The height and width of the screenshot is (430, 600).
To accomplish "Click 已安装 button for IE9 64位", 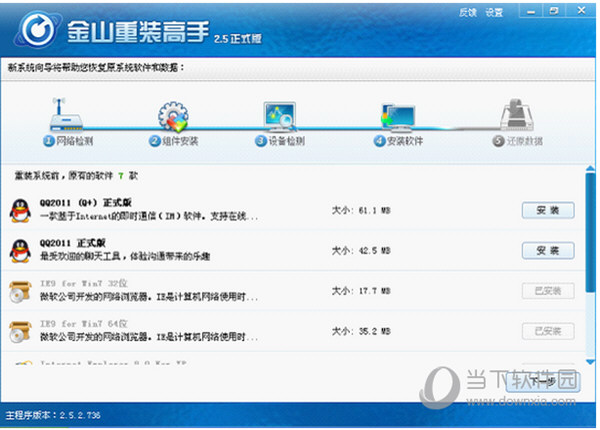I will click(548, 331).
